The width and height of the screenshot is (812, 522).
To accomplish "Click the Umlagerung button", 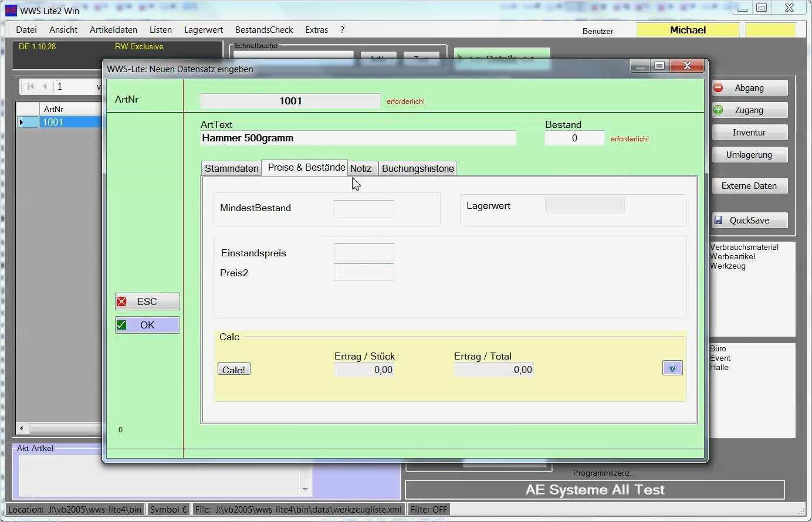I will tap(749, 155).
